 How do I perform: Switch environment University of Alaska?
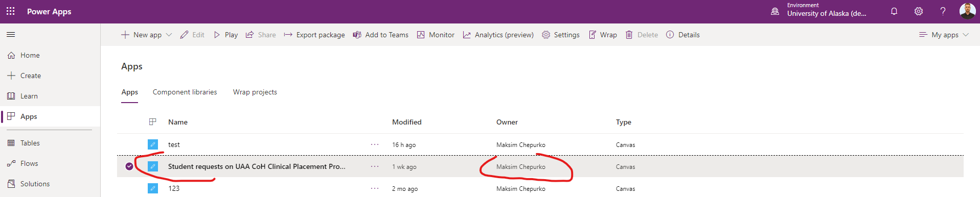(827, 13)
